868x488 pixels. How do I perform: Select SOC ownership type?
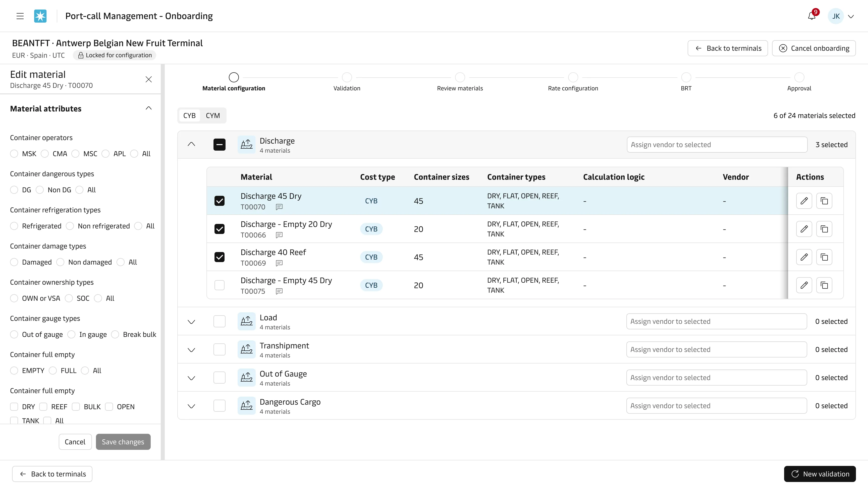[69, 298]
